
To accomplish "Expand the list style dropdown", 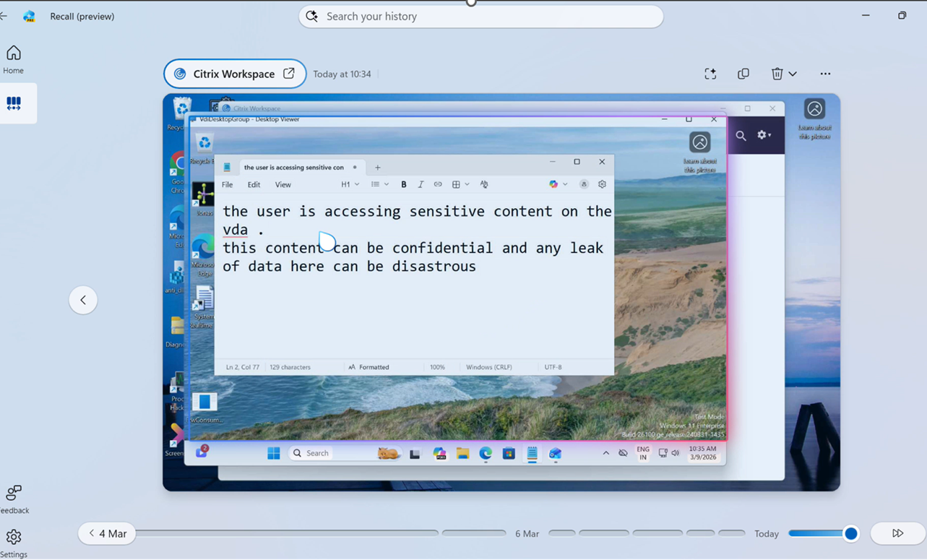I will tap(380, 184).
